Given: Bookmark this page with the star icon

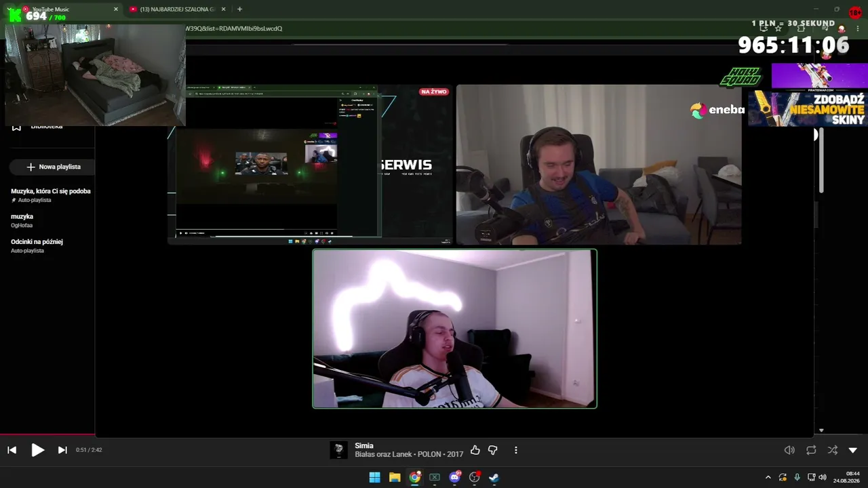Looking at the screenshot, I should (x=778, y=29).
